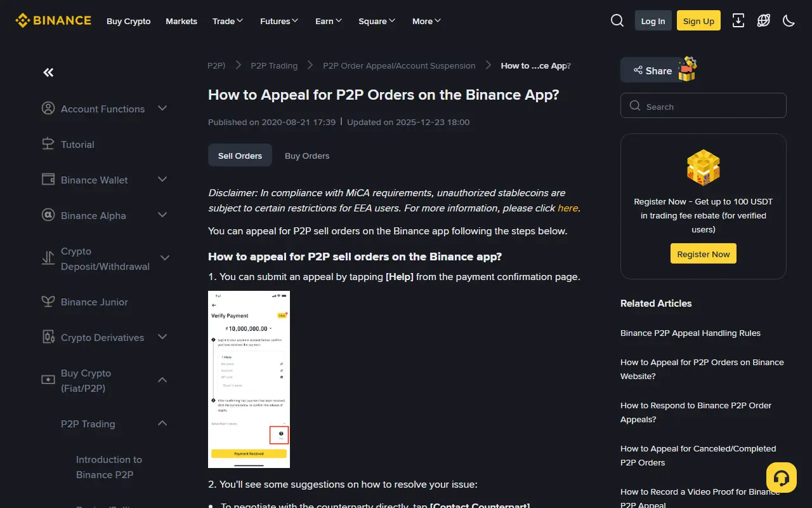The width and height of the screenshot is (812, 508).
Task: Open Introduction to Binance P2P sidebar item
Action: pyautogui.click(x=109, y=467)
